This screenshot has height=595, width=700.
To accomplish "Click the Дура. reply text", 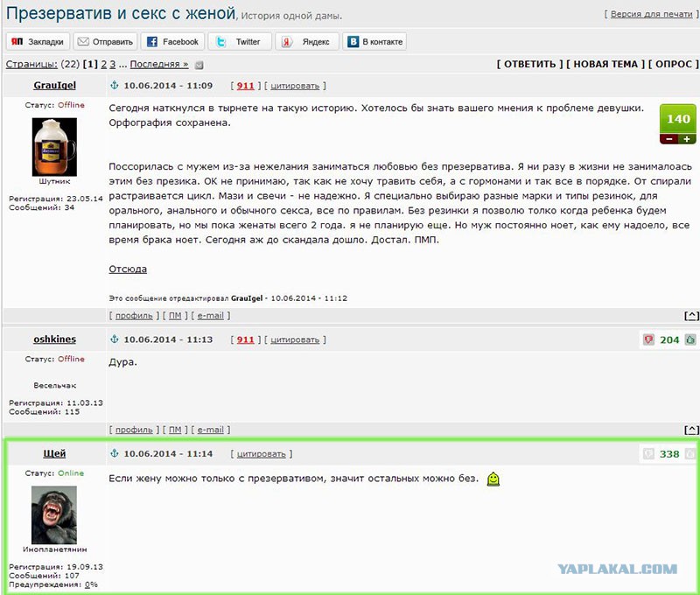I will click(x=122, y=362).
